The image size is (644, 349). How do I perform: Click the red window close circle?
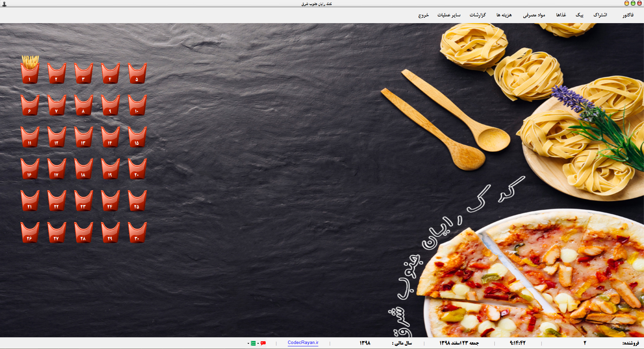pos(639,3)
